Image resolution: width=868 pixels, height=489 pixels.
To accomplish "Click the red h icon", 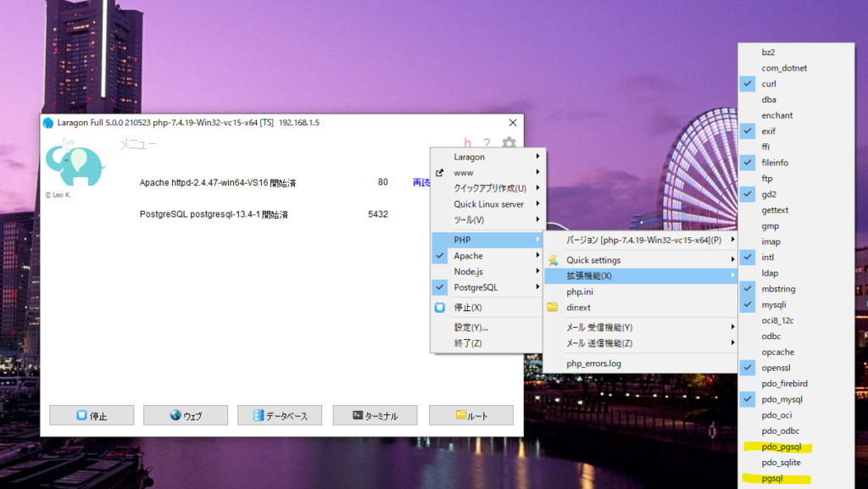I will (468, 142).
